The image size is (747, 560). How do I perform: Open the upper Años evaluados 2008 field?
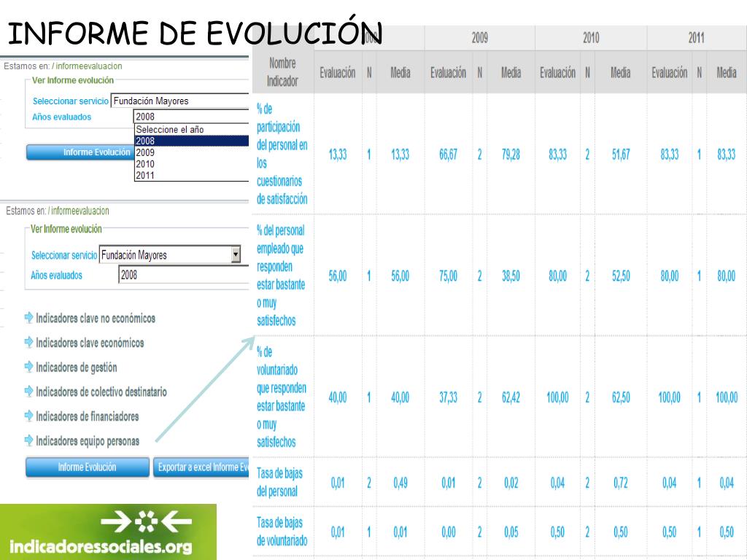point(191,117)
